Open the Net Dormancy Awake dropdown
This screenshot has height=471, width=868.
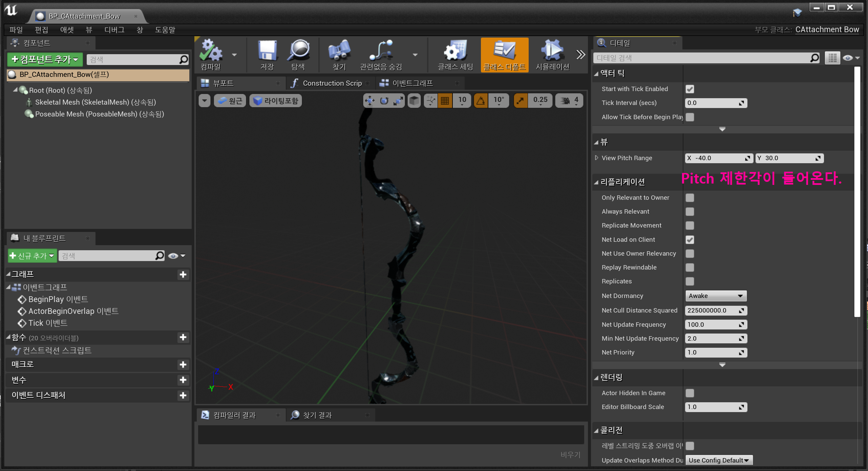pyautogui.click(x=715, y=296)
